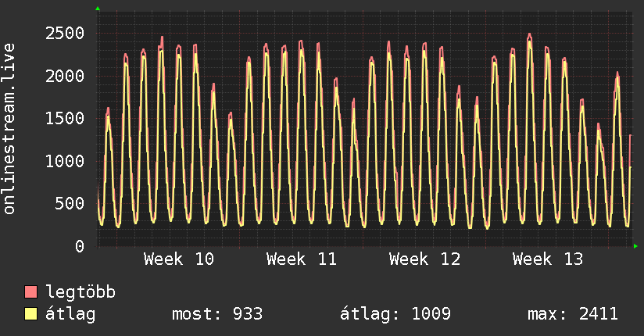Click the 'Week 12' x-axis label
This screenshot has width=644, height=336.
point(424,259)
